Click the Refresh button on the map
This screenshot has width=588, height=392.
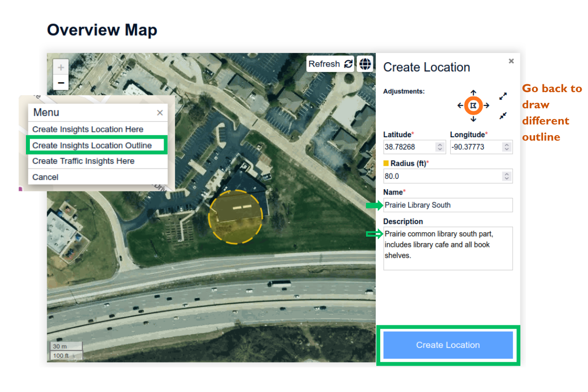330,64
